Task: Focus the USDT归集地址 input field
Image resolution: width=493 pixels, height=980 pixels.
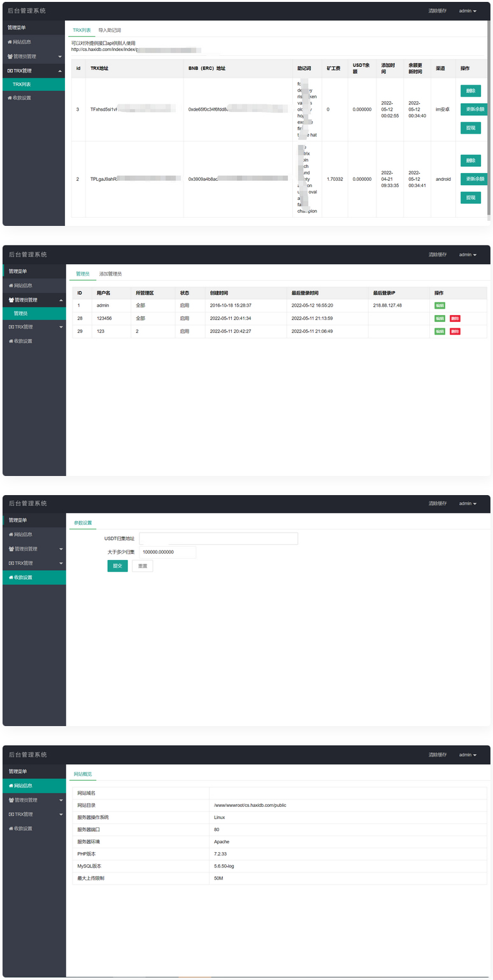Action: pos(218,538)
